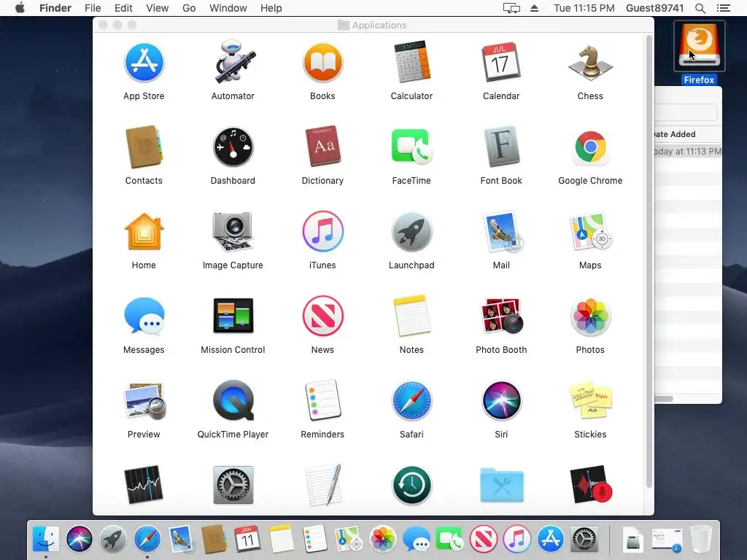Viewport: 747px width, 560px height.
Task: Open the Maps app in Applications window
Action: pyautogui.click(x=590, y=232)
